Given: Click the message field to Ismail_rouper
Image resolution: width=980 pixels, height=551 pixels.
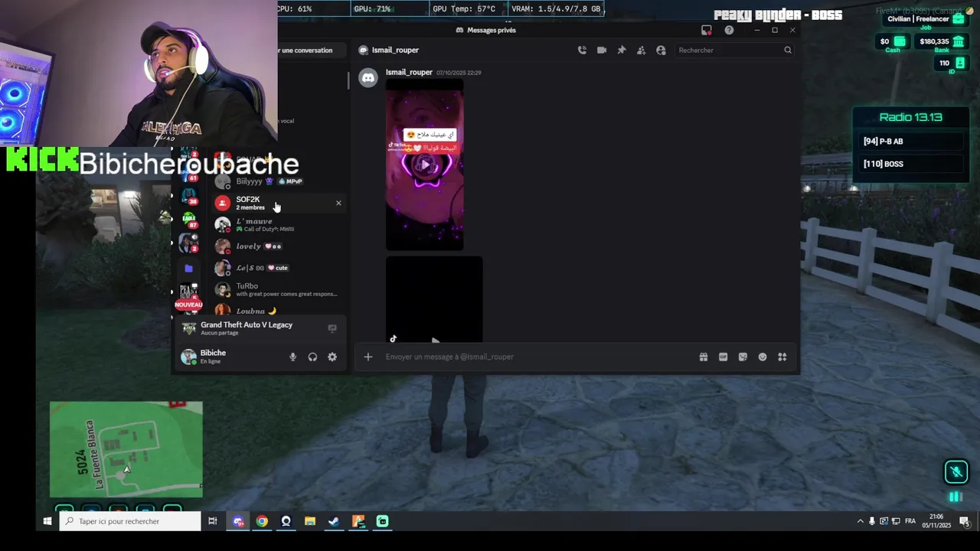Looking at the screenshot, I should (x=536, y=357).
